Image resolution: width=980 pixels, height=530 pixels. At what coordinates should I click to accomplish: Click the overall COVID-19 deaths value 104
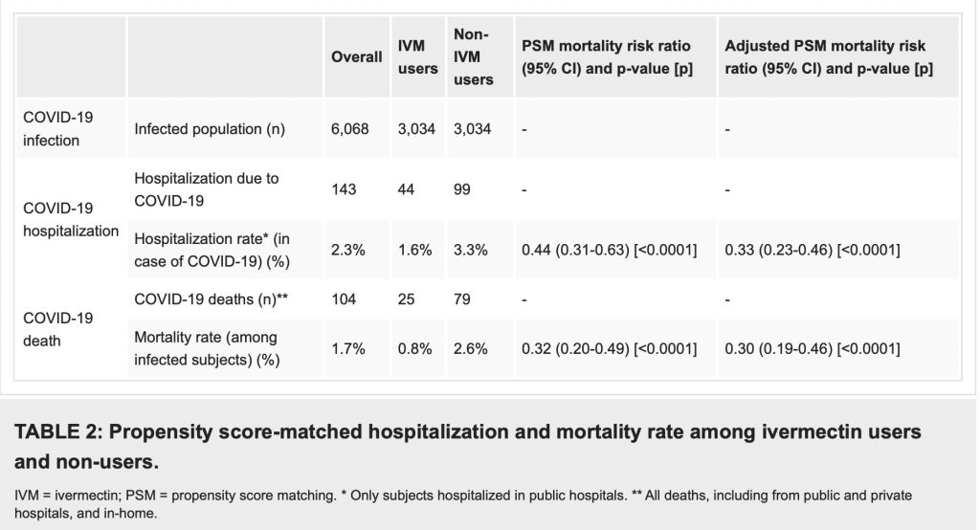pos(344,299)
